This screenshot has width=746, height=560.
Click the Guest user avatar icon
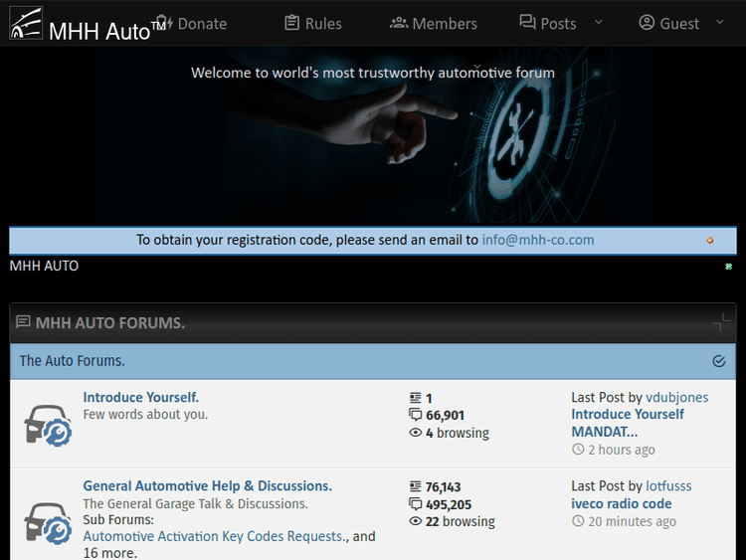(x=648, y=23)
